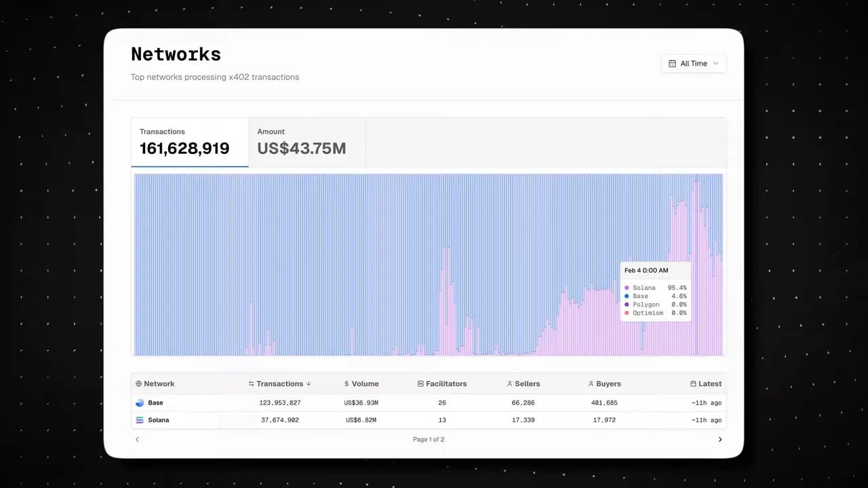This screenshot has height=488, width=868.
Task: Select the Transactions tab showing 161,628,919
Action: point(189,142)
